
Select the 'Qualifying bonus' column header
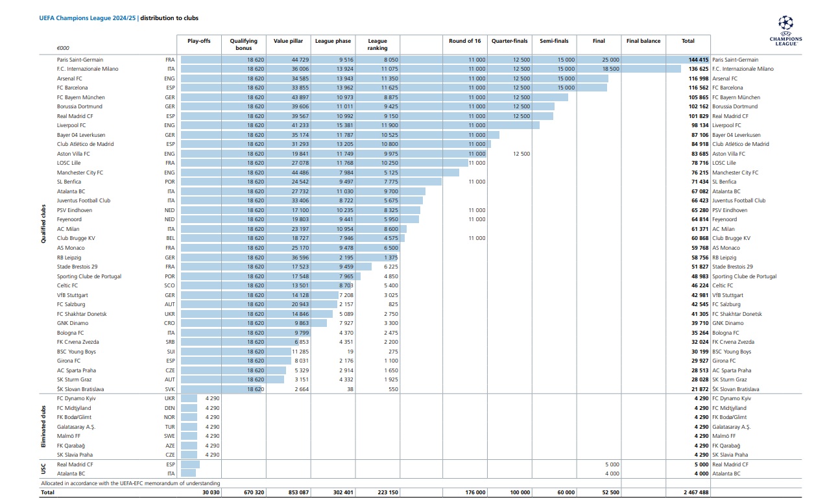[244, 44]
